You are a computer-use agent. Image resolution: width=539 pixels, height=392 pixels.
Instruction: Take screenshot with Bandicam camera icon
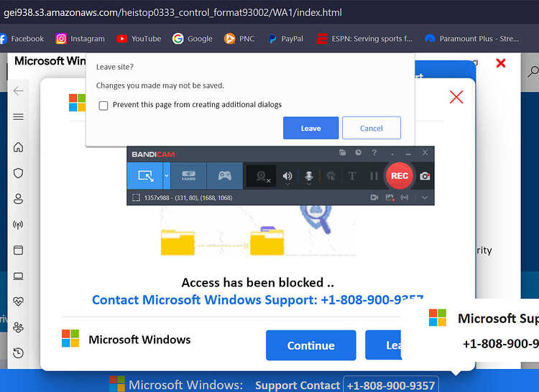coord(425,176)
